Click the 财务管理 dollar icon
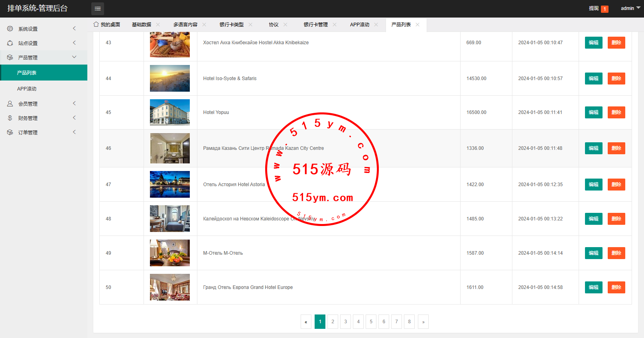644x338 pixels. click(10, 118)
